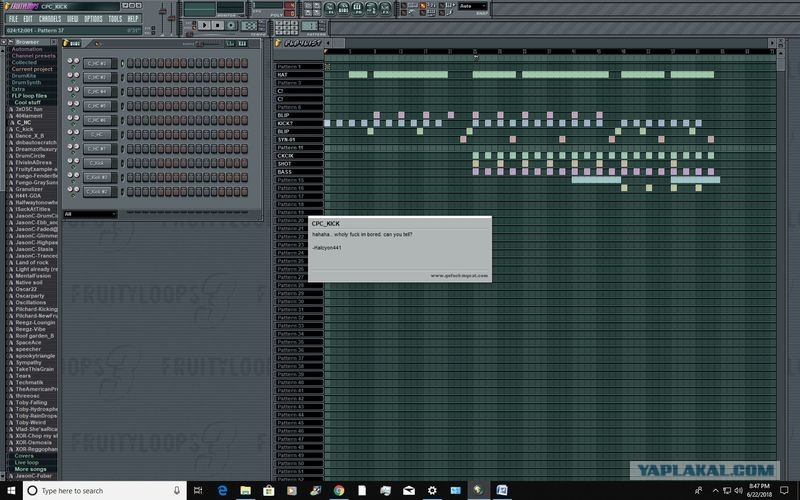
Task: Toggle first step of the C_HC #2 channel
Action: tap(131, 78)
